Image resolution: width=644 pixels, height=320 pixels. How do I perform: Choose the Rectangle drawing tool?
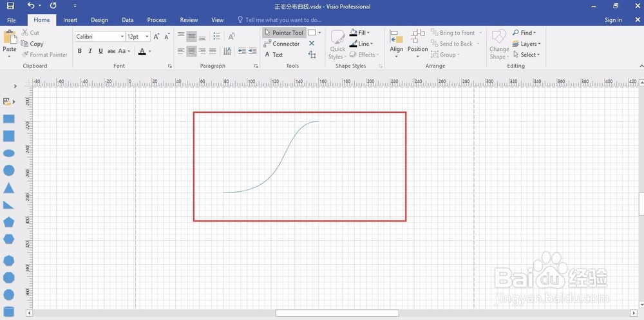tap(312, 32)
